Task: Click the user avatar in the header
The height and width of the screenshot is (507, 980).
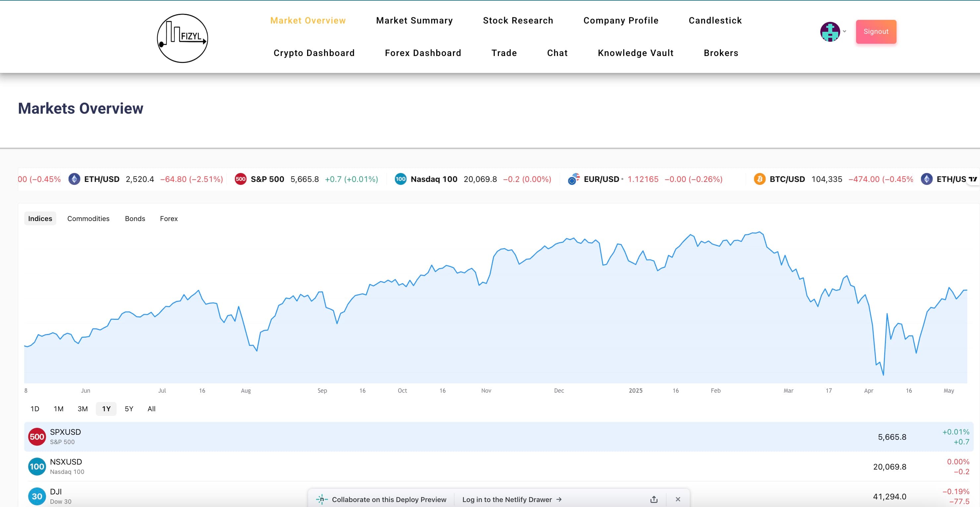Action: point(830,32)
